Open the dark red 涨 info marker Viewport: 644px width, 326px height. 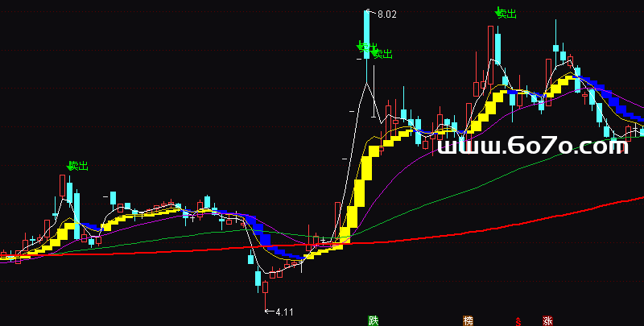click(547, 320)
